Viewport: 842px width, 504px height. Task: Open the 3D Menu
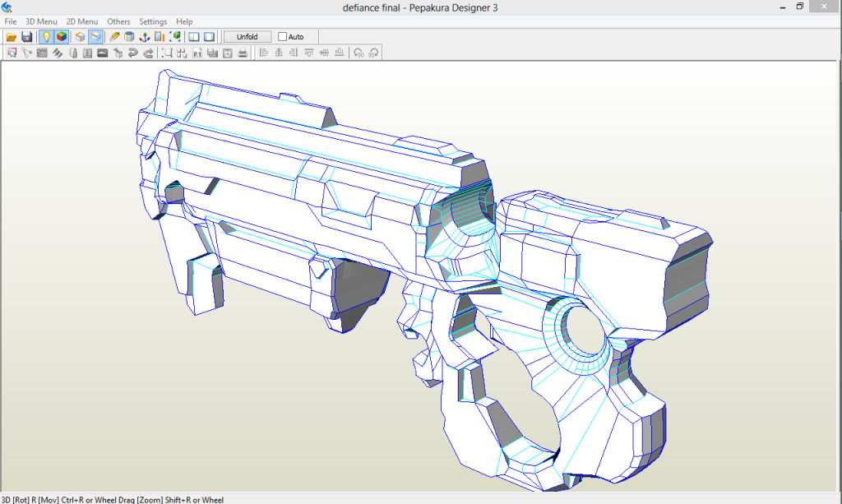(x=41, y=21)
